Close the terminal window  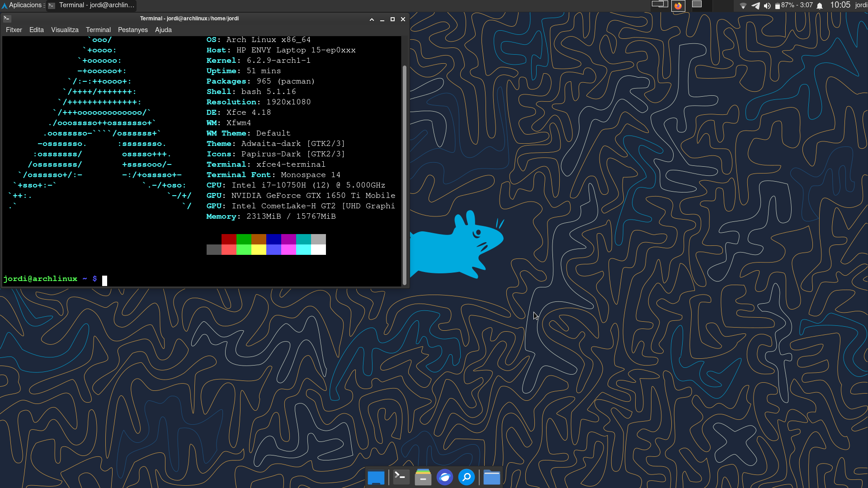point(403,19)
